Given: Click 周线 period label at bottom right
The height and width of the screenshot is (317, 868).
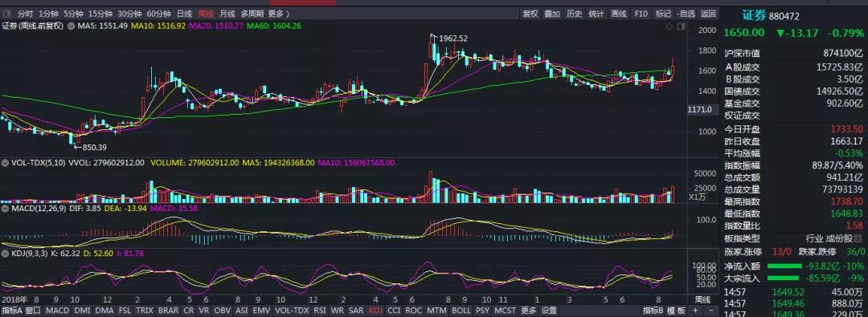Looking at the screenshot, I should coord(702,300).
